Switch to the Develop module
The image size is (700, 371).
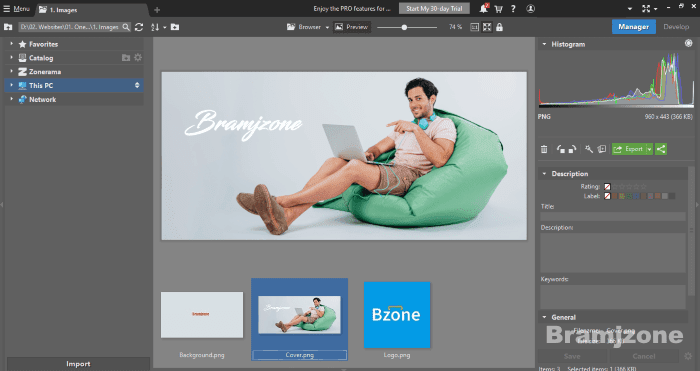(676, 27)
